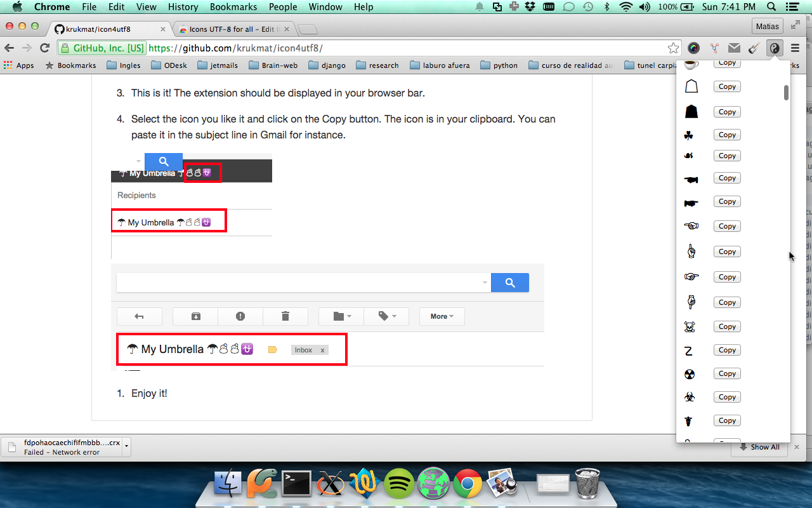The image size is (812, 508).
Task: Copy the white down-pointing hand icon
Action: pyautogui.click(x=727, y=302)
